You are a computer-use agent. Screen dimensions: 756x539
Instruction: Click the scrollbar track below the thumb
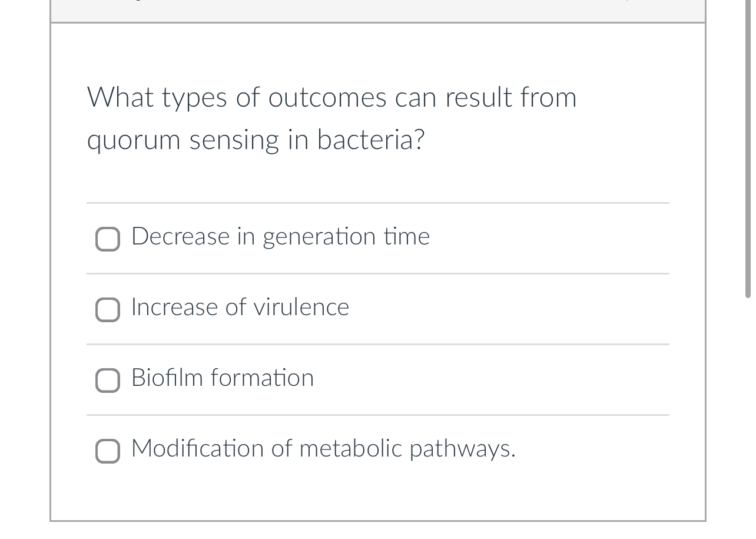click(748, 418)
